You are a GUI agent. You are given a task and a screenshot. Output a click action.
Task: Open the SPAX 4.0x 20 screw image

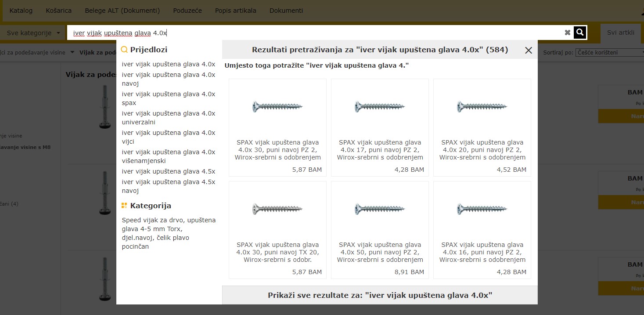tap(482, 106)
